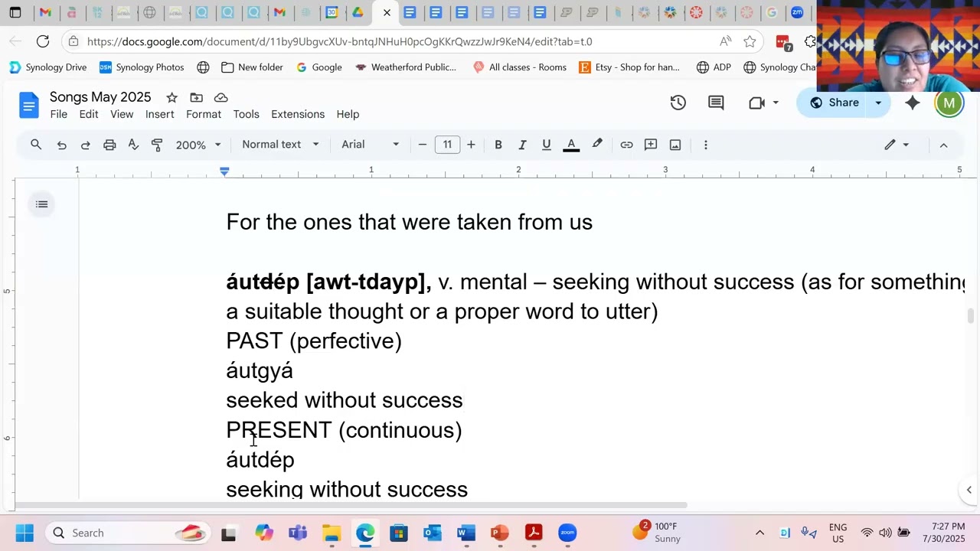980x551 pixels.
Task: Click the Print icon
Action: point(109,145)
